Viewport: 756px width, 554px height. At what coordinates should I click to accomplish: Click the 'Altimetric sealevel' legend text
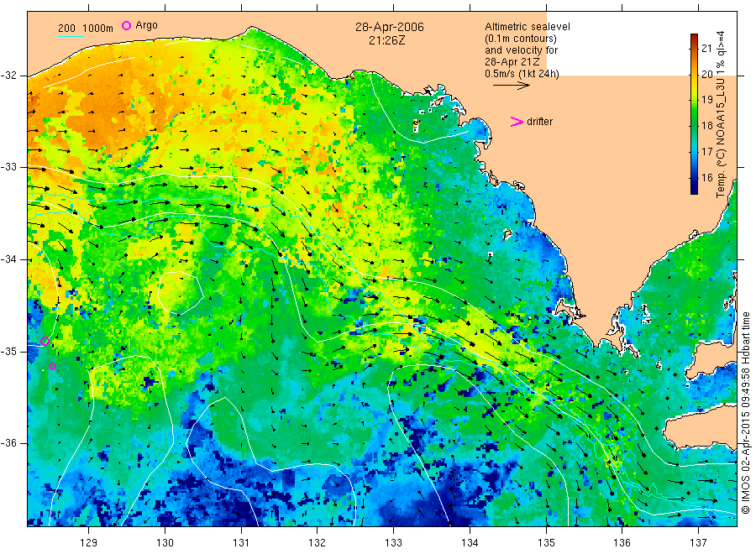point(527,27)
